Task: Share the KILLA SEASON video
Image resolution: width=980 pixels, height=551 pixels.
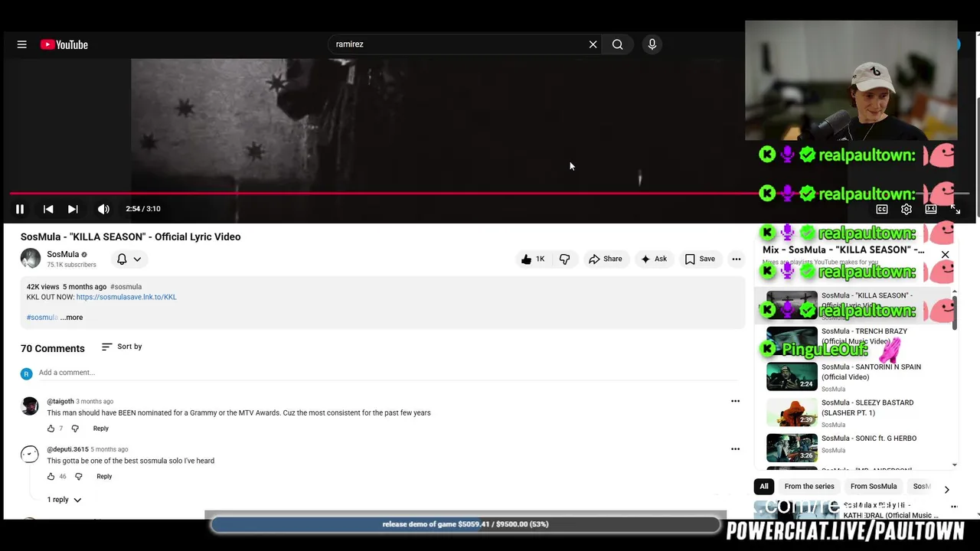Action: click(x=605, y=259)
